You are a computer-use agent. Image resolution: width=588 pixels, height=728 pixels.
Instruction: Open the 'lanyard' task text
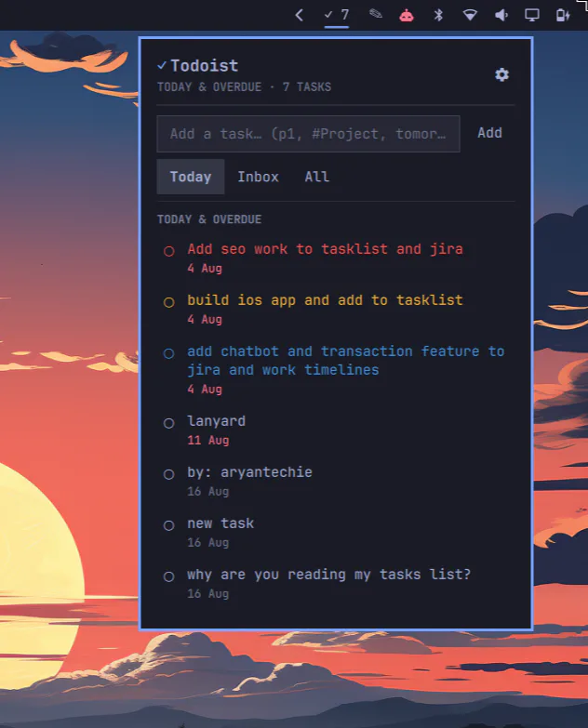click(217, 421)
